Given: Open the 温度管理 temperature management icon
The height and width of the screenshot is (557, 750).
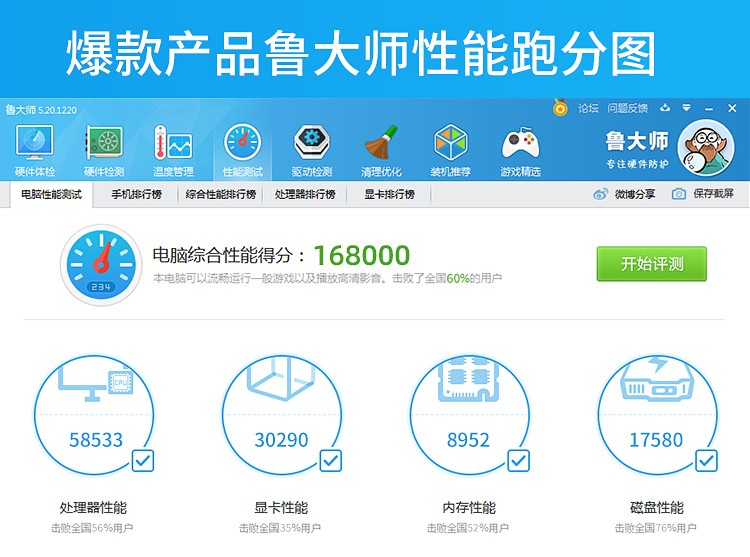Looking at the screenshot, I should coord(173,151).
